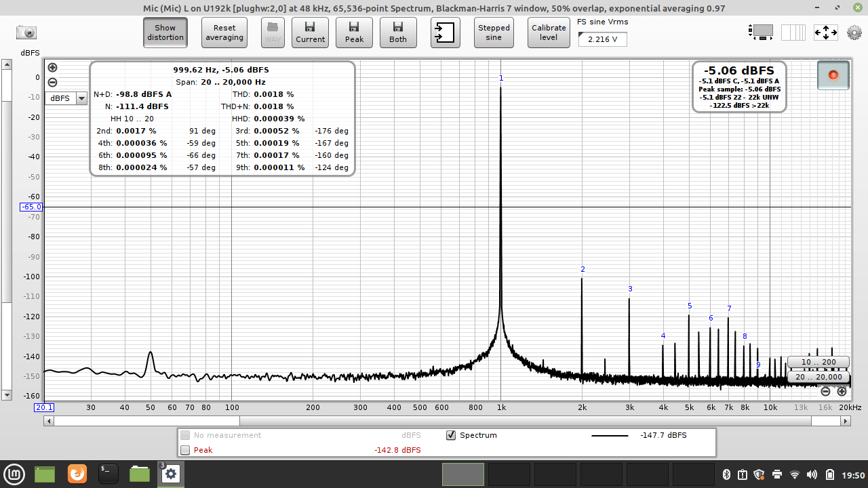This screenshot has height=488, width=868.
Task: Open the Wi-Fi network tray icon
Action: pos(795,474)
